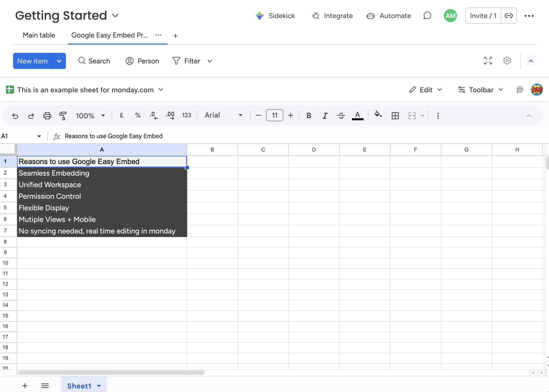The width and height of the screenshot is (549, 392).
Task: Open the fullscreen expand icon
Action: point(488,61)
